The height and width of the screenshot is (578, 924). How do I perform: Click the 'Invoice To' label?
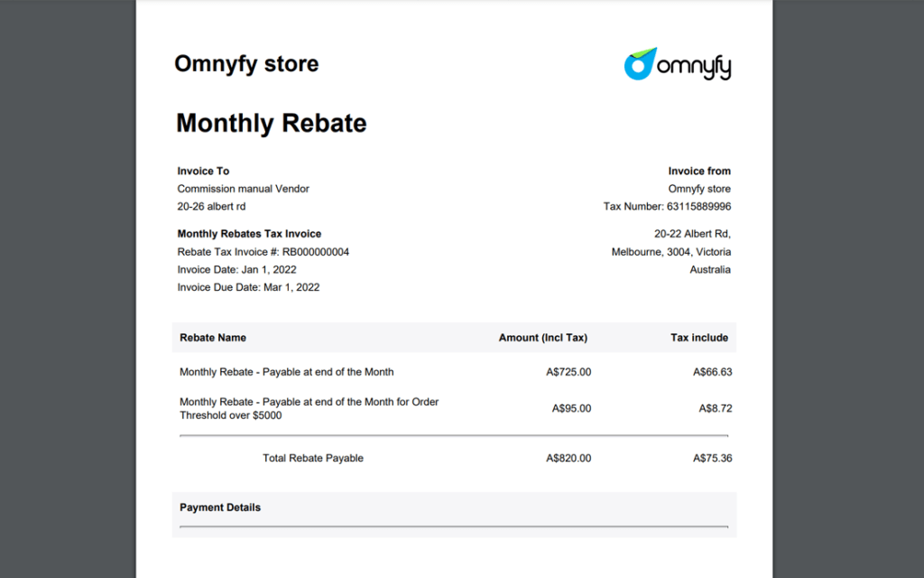point(203,171)
